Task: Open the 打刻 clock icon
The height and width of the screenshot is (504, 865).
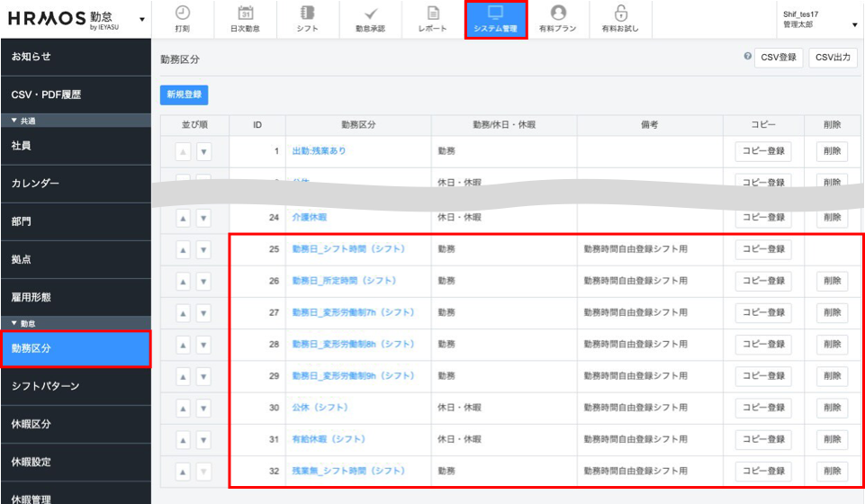Action: click(183, 13)
